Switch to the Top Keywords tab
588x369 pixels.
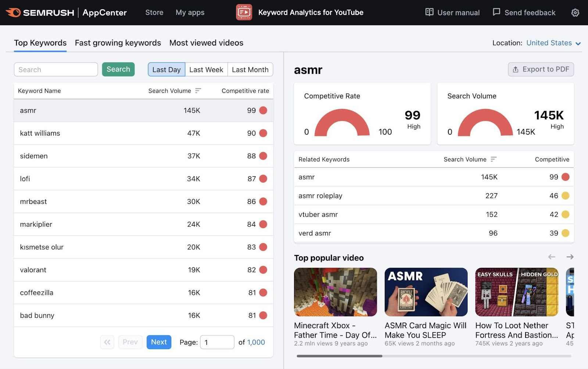pos(40,43)
